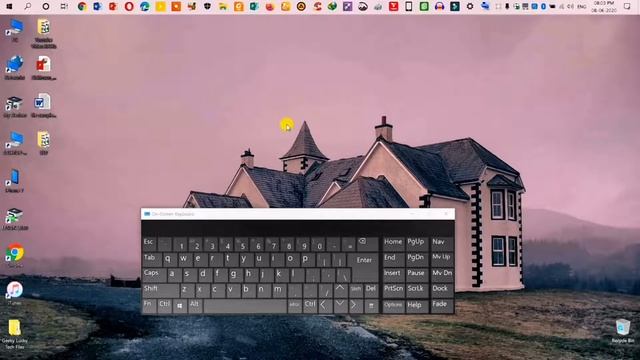Click the up arrow key on the keyboard
Image resolution: width=640 pixels, height=360 pixels.
pos(340,290)
